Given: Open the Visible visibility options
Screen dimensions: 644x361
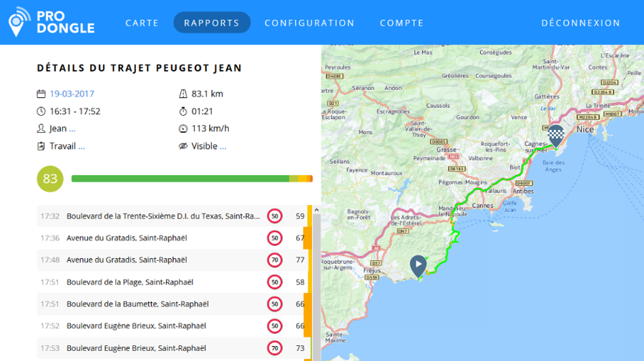Looking at the screenshot, I should point(208,147).
